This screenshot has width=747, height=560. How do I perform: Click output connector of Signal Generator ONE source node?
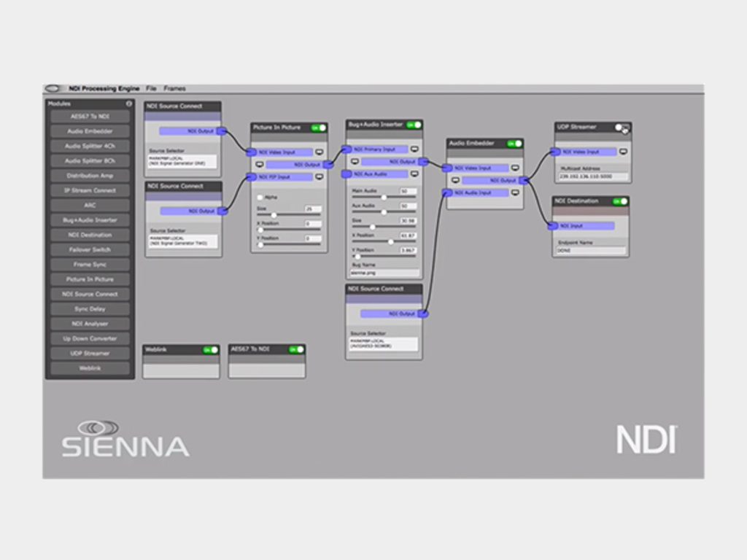pyautogui.click(x=222, y=131)
